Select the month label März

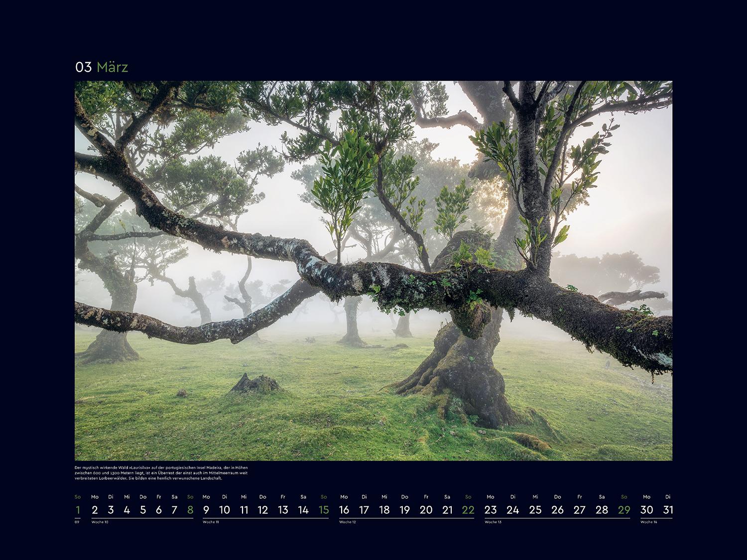coord(114,66)
